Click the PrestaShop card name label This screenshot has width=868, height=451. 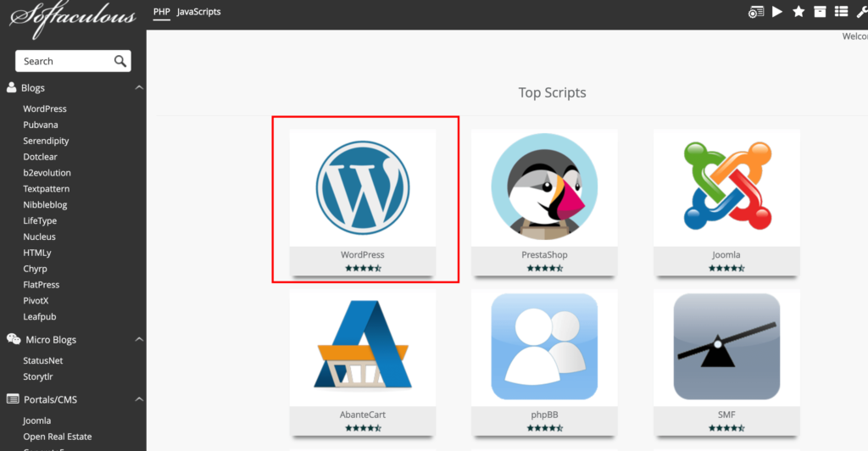pos(544,254)
